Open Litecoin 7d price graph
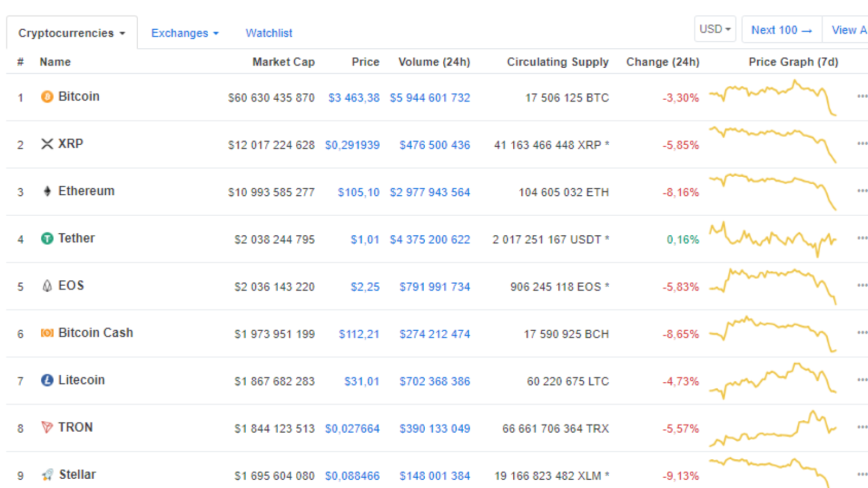Viewport: 868px width, 488px height. (x=773, y=381)
